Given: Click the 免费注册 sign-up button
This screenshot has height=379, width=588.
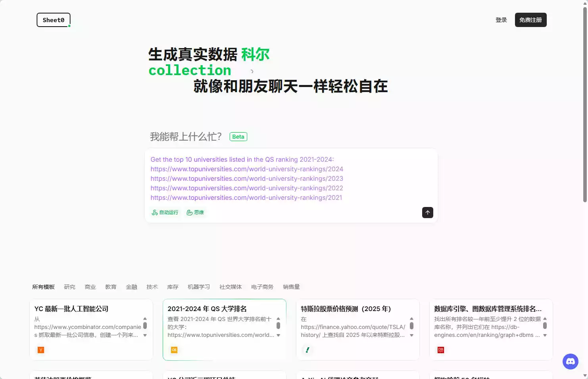Looking at the screenshot, I should coord(530,20).
